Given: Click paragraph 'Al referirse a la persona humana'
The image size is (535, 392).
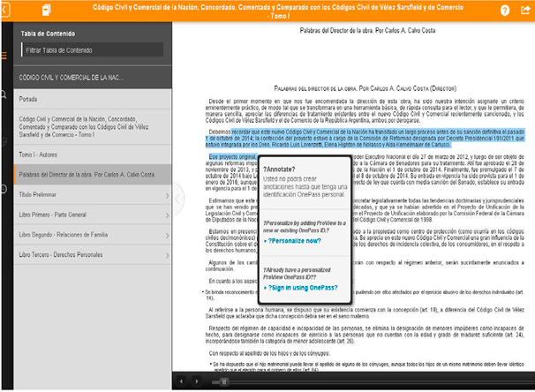Looking at the screenshot, I should point(365,313).
